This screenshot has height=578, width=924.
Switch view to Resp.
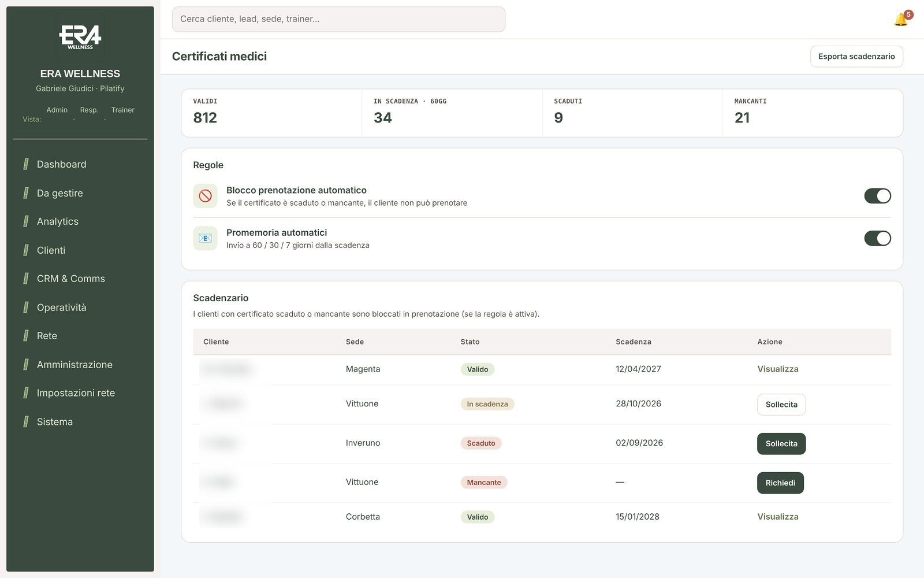[x=89, y=110]
